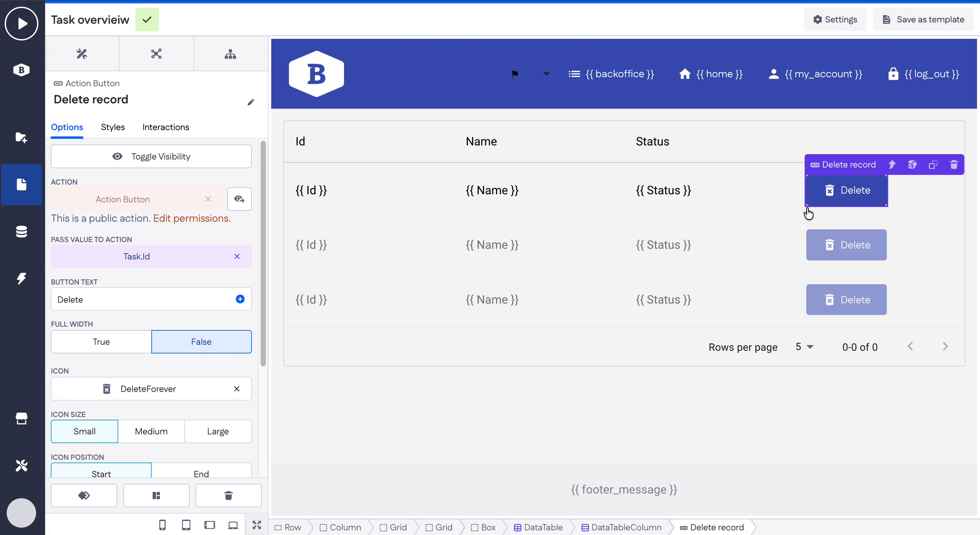Open the data model database icon
The width and height of the screenshot is (980, 535).
pyautogui.click(x=21, y=231)
